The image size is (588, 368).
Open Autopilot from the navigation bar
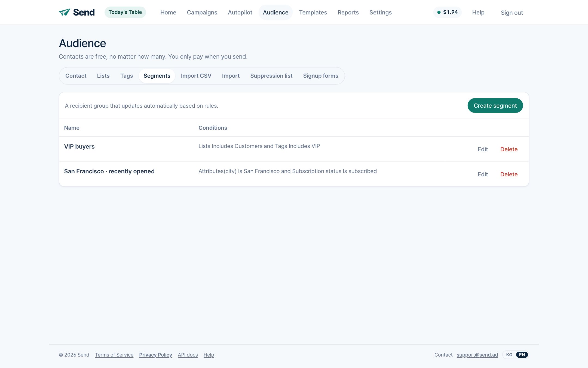(x=240, y=13)
